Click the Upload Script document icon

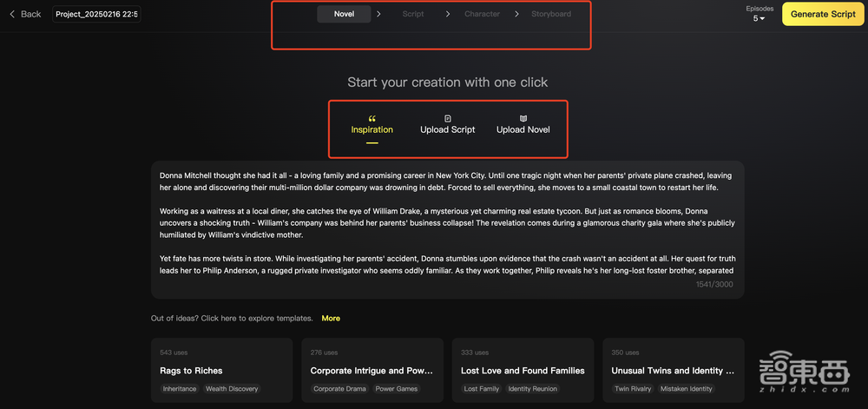click(x=448, y=118)
